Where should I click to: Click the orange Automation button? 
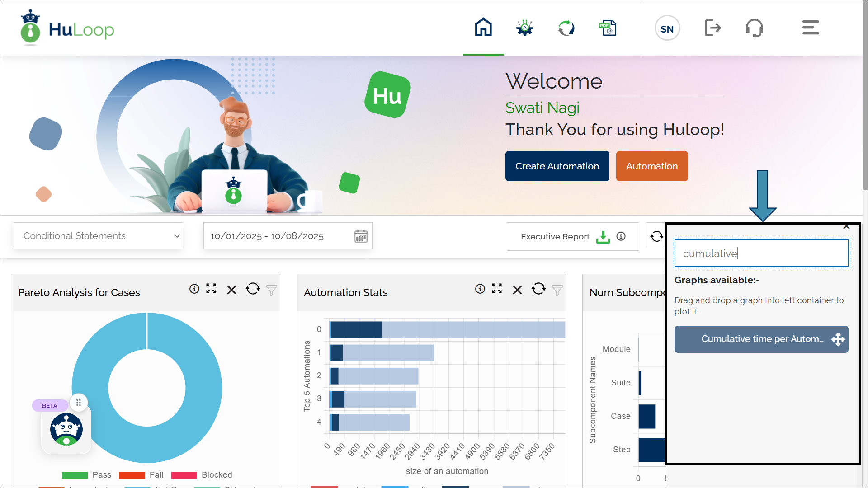pos(651,166)
